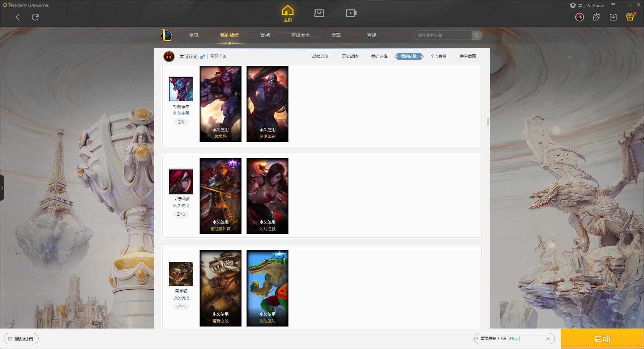Screen dimensions: 644x349
Task: Open the 主页 home icon
Action: (288, 13)
